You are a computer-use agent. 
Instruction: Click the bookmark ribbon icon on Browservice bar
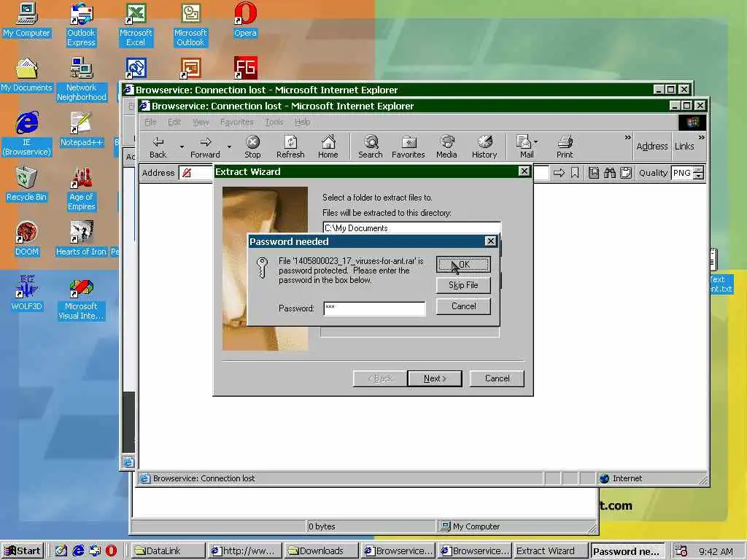point(575,173)
